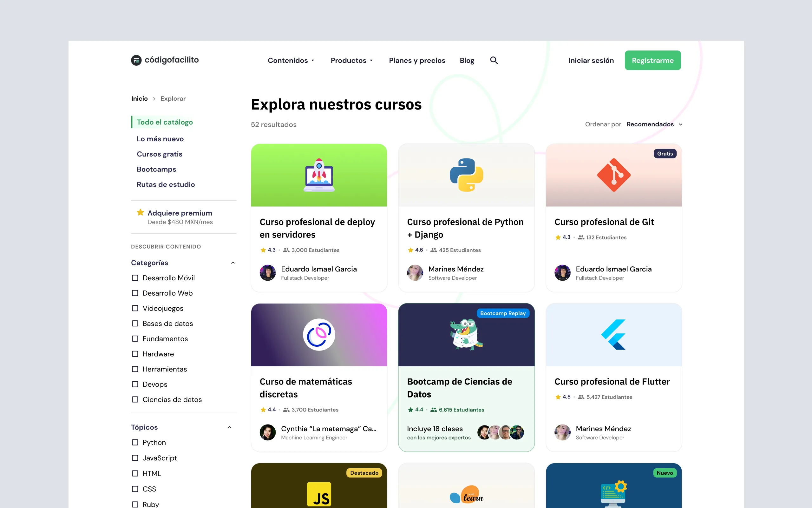Check the Python topic filter
This screenshot has height=508, width=812.
135,443
